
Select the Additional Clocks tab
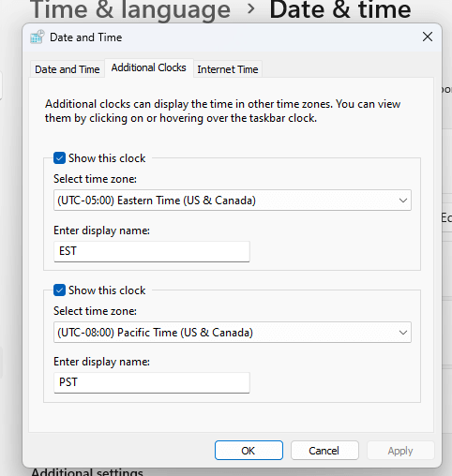point(149,67)
